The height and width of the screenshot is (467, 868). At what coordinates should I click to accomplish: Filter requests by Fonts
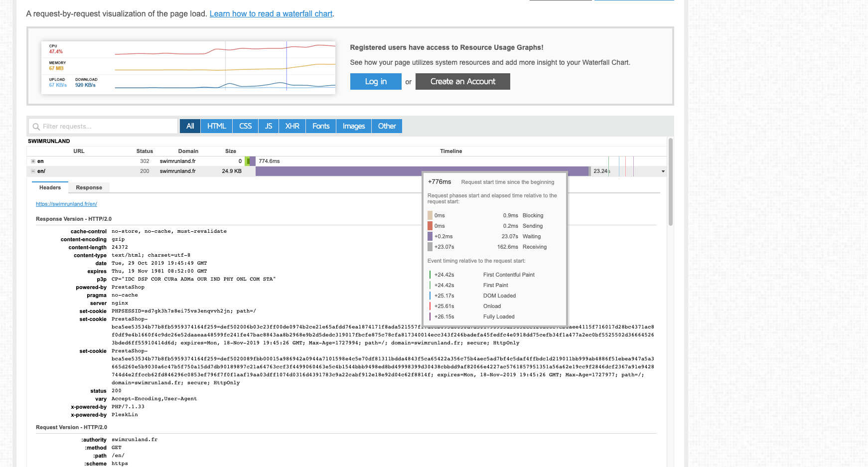pos(321,126)
